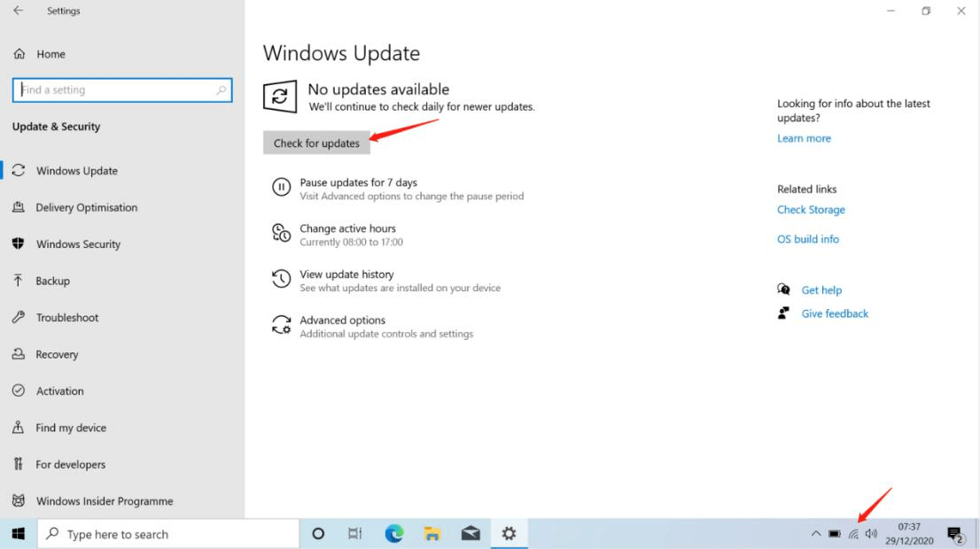Click the battery icon in the tray
The image size is (980, 549).
point(835,534)
